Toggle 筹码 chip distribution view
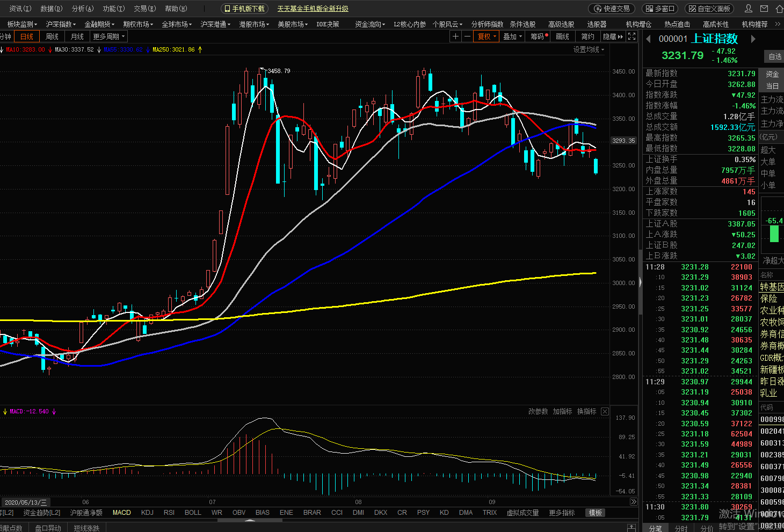Viewport: 784px width, 532px height. click(x=539, y=37)
